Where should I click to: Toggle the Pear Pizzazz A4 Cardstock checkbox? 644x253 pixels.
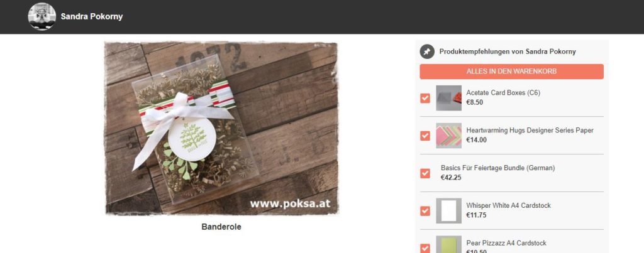(x=425, y=249)
